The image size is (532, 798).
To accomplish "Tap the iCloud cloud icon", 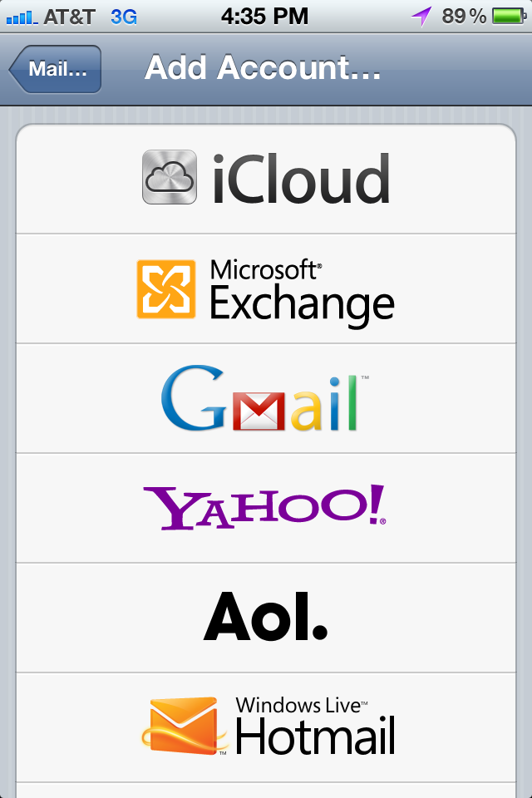I will pos(170,177).
